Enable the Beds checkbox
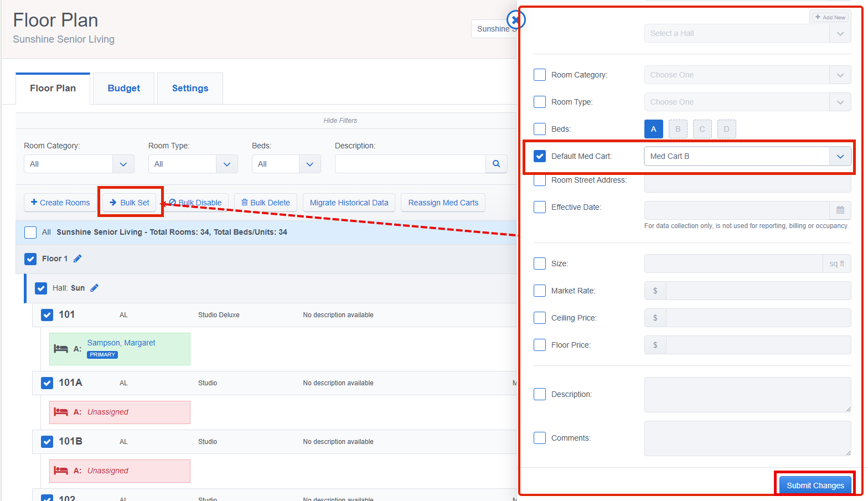This screenshot has height=501, width=868. [x=540, y=129]
